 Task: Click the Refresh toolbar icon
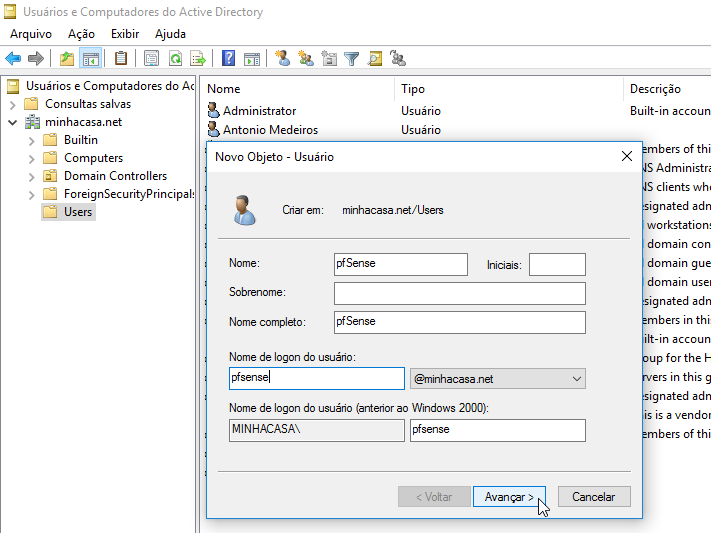click(175, 59)
